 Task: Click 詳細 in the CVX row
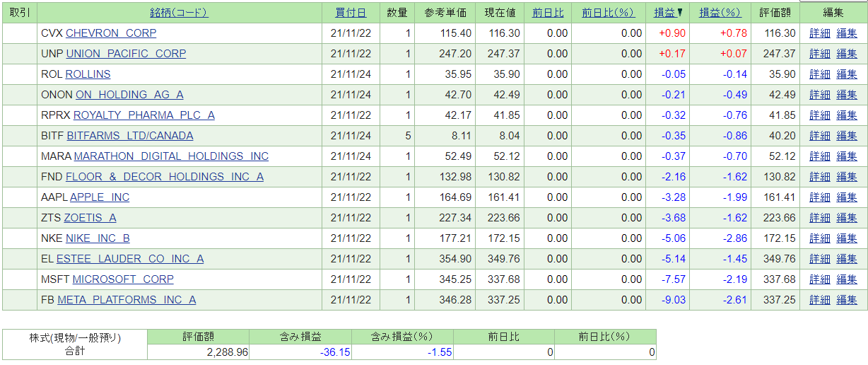click(820, 33)
